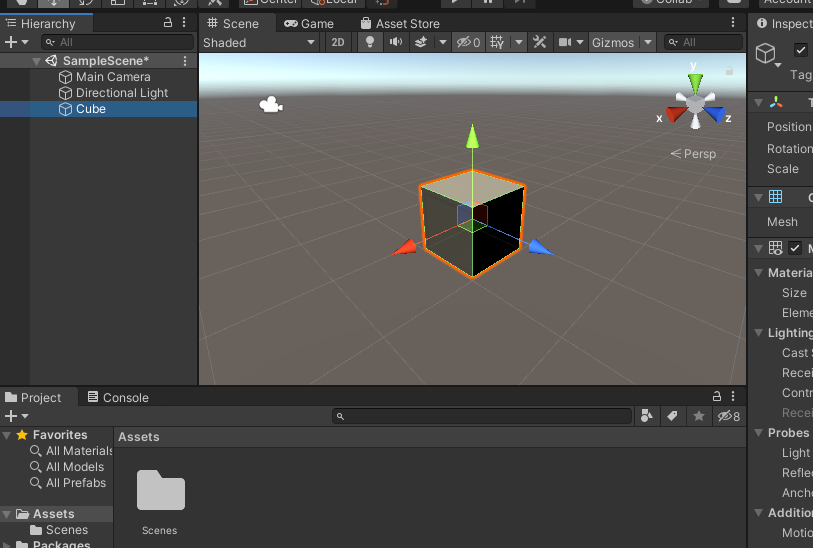Screen dimensions: 813x548
Task: Click the Project search field
Action: click(482, 416)
